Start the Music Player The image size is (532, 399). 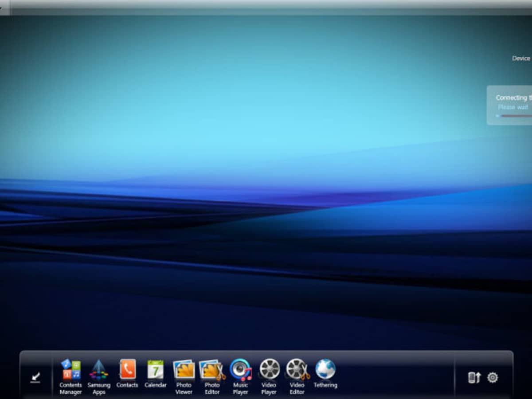[240, 369]
